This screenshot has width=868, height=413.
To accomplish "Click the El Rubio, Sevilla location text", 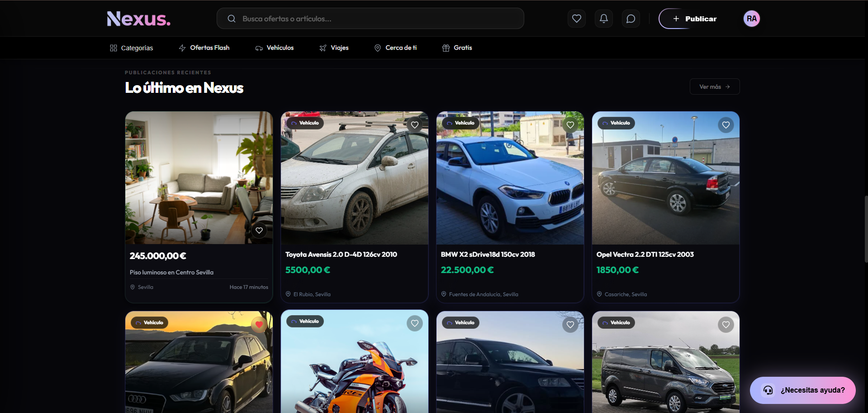I will 312,294.
